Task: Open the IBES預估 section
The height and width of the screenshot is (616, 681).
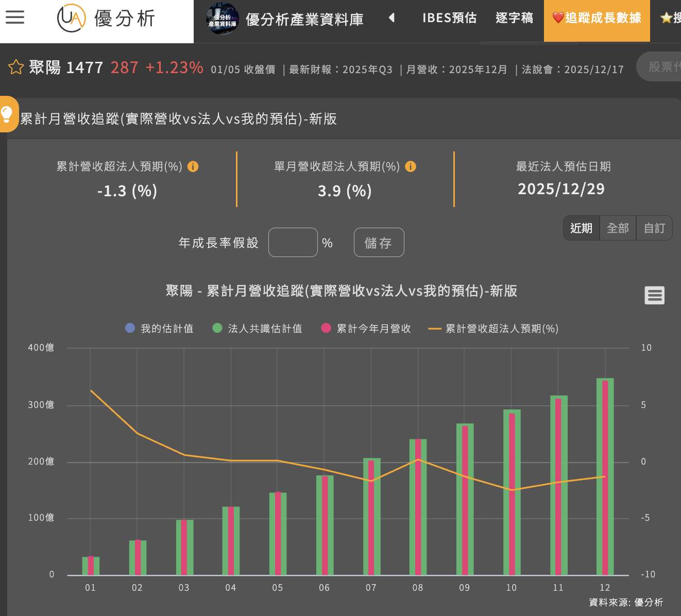Action: [x=449, y=18]
